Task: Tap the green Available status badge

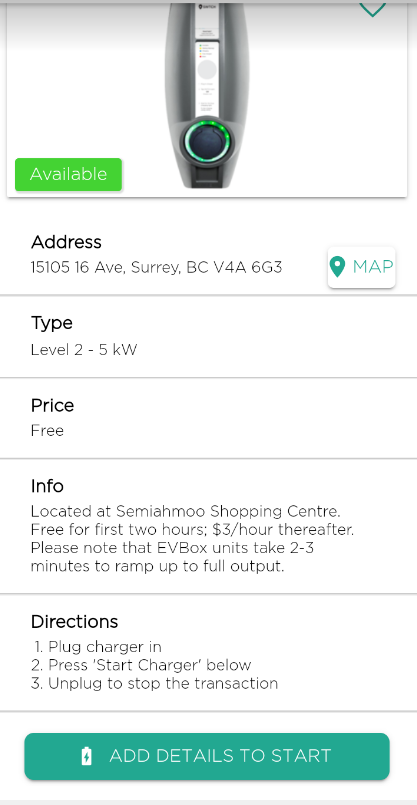Action: point(68,175)
